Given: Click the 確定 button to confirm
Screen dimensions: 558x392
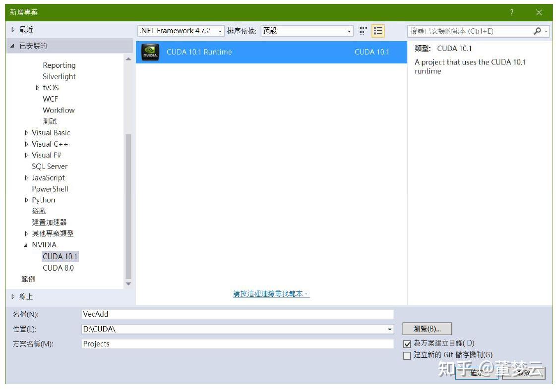Looking at the screenshot, I should [x=477, y=373].
